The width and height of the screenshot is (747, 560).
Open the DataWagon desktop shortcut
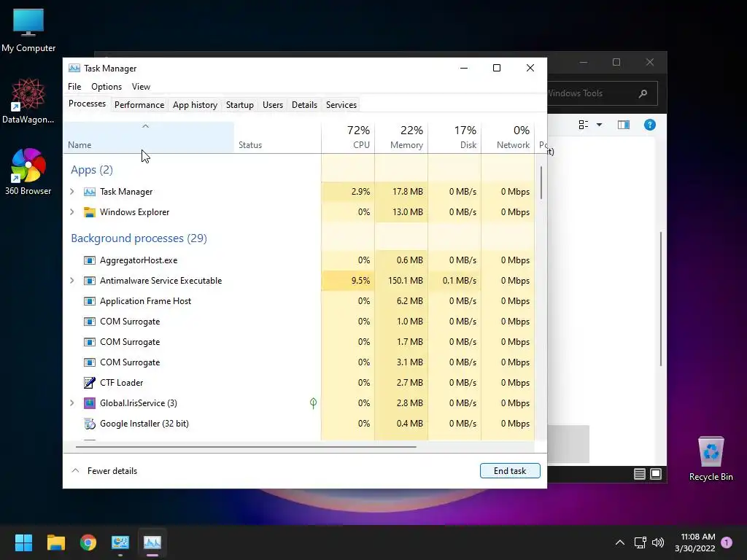[28, 101]
